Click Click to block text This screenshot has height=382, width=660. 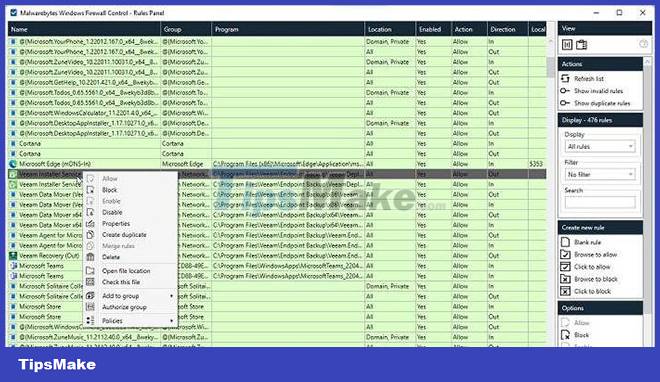(592, 291)
